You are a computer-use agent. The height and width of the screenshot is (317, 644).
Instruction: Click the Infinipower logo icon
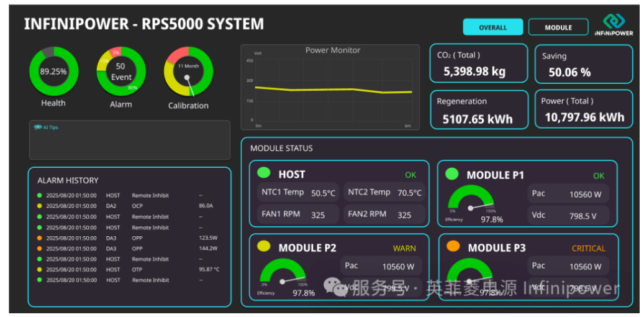pyautogui.click(x=613, y=21)
